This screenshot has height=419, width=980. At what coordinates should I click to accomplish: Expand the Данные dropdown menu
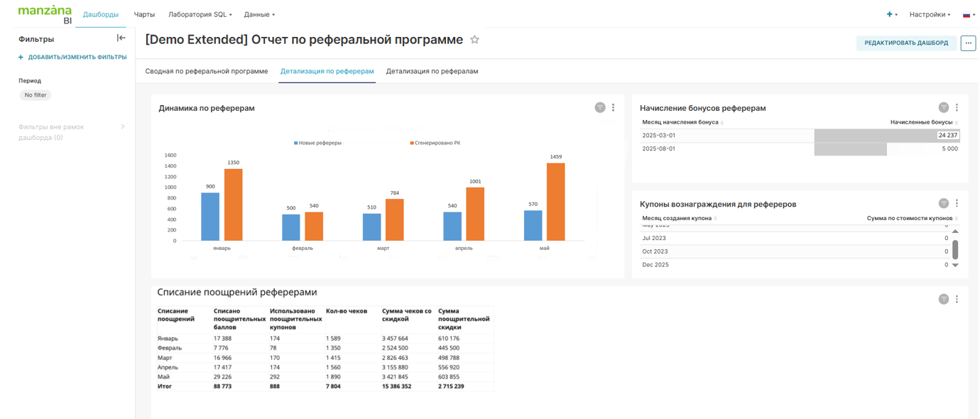pyautogui.click(x=259, y=14)
